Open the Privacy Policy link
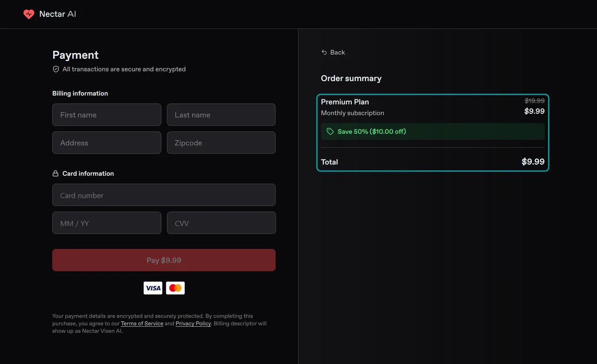597x364 pixels. pyautogui.click(x=193, y=323)
